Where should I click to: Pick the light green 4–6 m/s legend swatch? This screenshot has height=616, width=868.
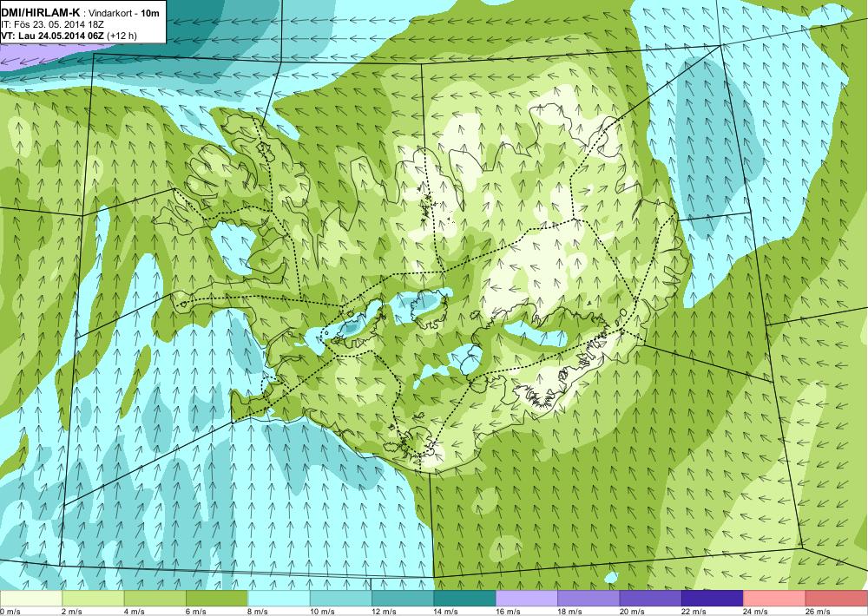[x=155, y=599]
